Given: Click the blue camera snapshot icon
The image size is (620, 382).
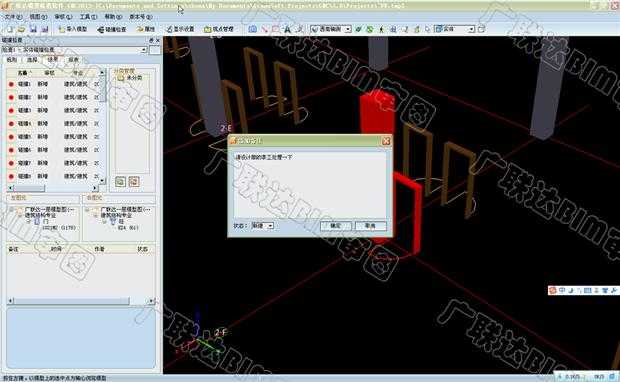Looking at the screenshot, I should click(x=253, y=29).
